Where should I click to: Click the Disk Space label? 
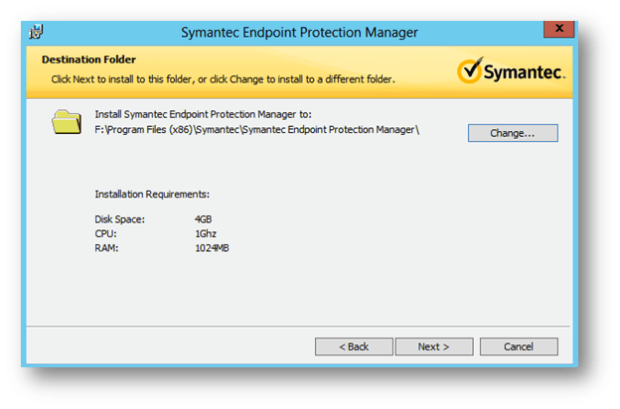(x=120, y=218)
